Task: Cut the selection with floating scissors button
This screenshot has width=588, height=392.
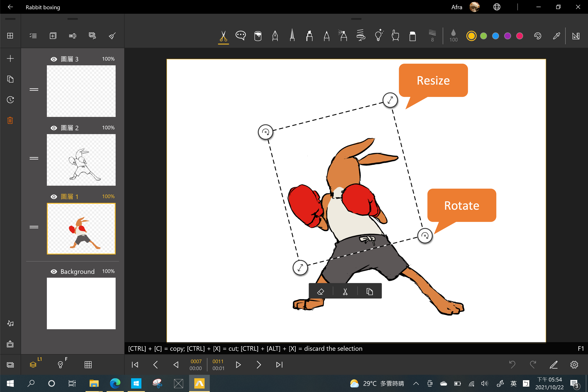Action: (345, 291)
